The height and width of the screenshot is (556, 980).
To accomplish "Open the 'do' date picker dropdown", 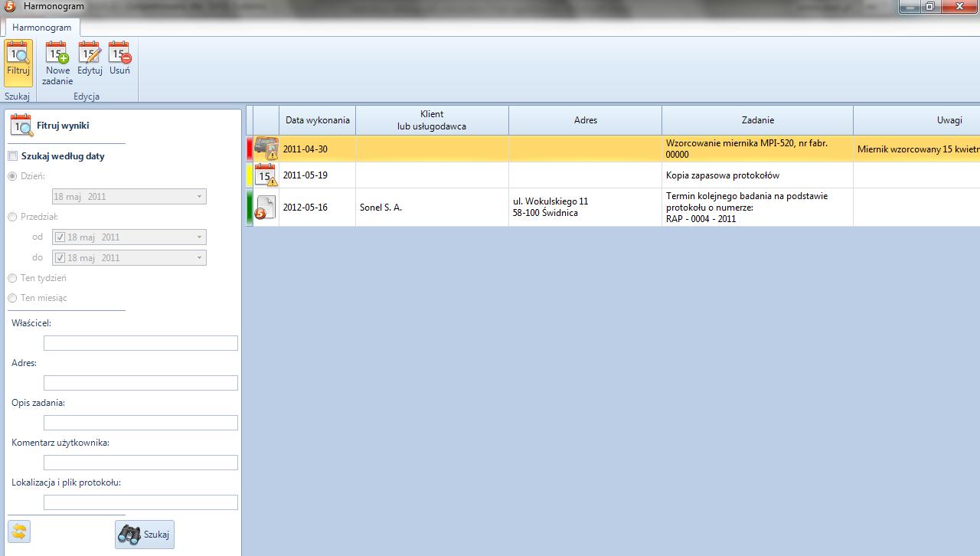I will [200, 258].
